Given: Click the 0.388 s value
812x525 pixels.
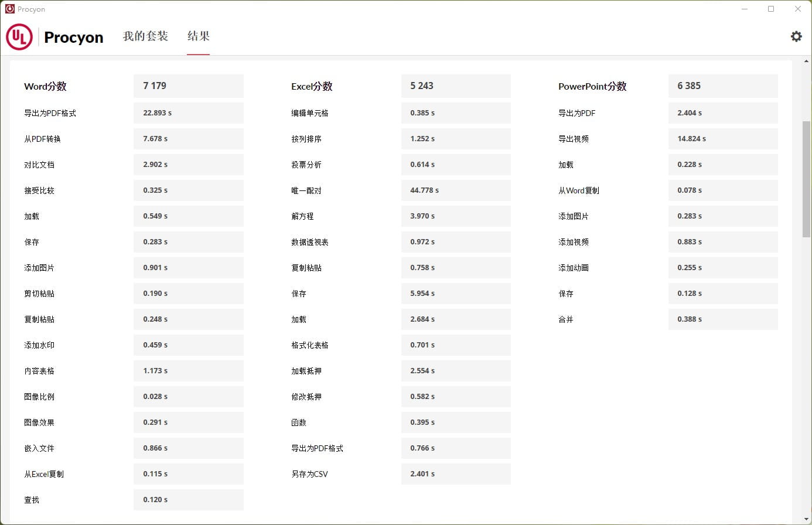Looking at the screenshot, I should 723,319.
